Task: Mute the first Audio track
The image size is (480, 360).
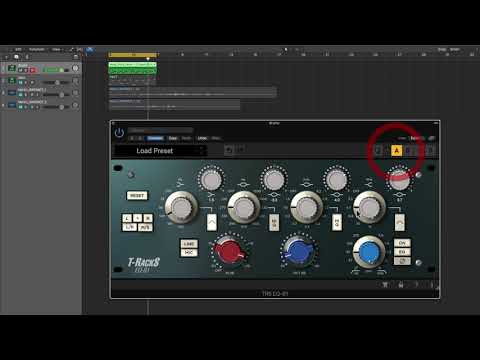Action: tap(20, 70)
